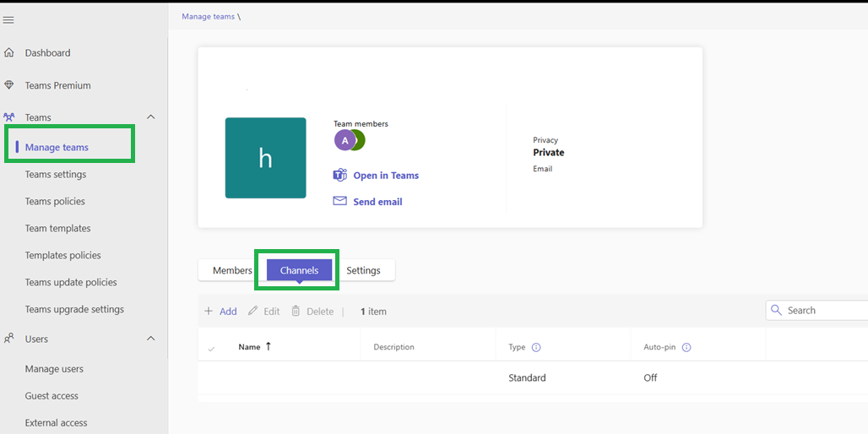Click the info icon next to Type

pyautogui.click(x=536, y=348)
